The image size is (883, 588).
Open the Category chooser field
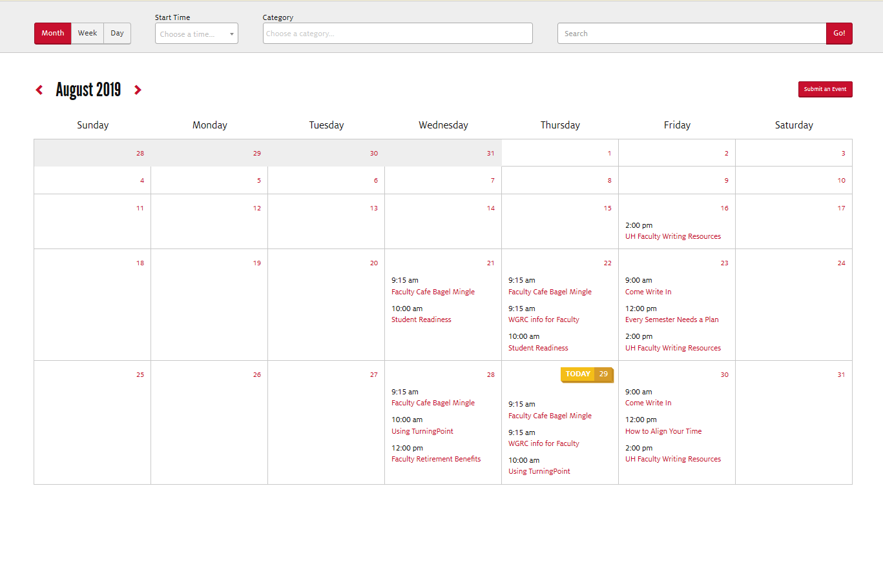click(x=397, y=34)
